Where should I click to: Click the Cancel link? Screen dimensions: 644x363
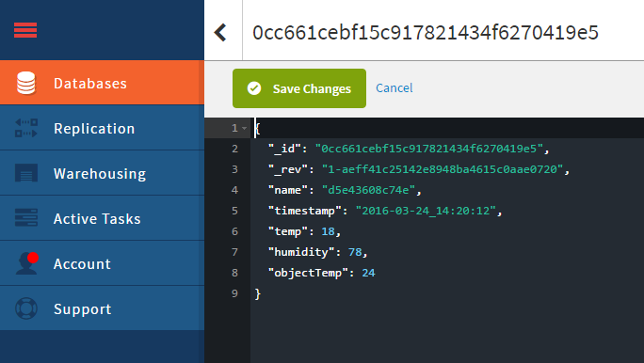(x=394, y=87)
